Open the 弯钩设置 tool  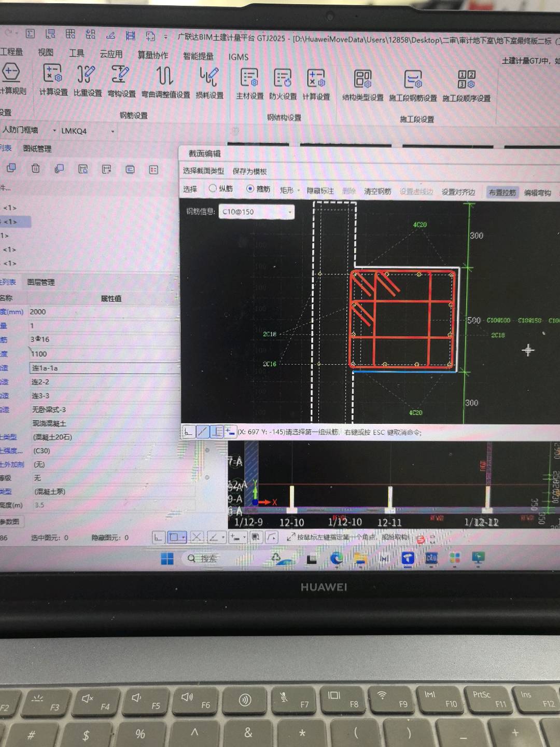(x=121, y=81)
